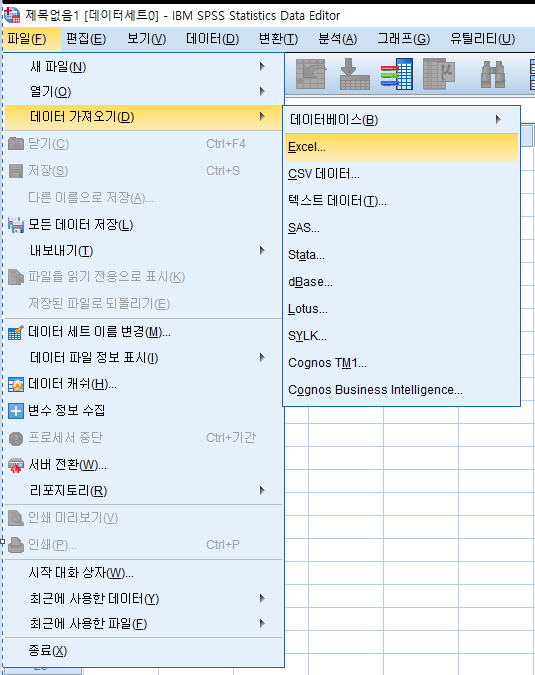Choose SYLK... import option

[401, 336]
